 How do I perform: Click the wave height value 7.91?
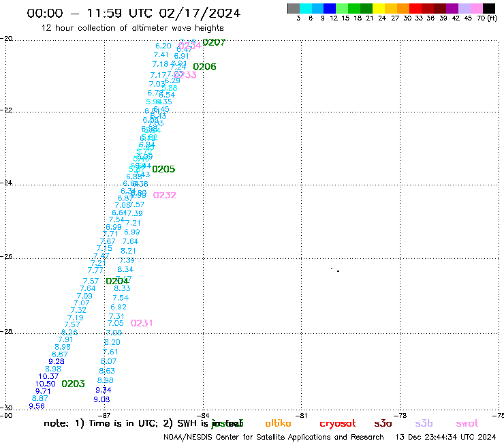tap(65, 339)
